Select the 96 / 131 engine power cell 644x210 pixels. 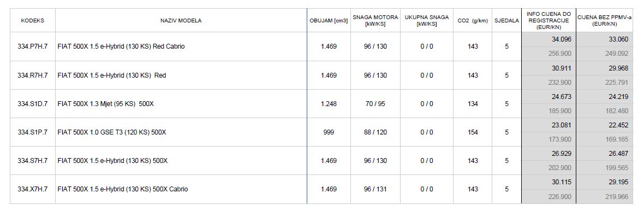coord(375,189)
